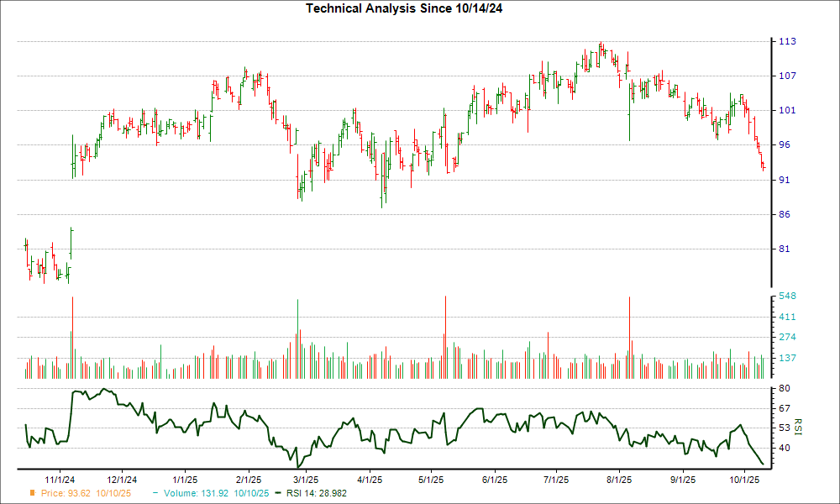Click the 40 RSI axis label
Viewport: 840px width, 504px height.
coord(784,449)
